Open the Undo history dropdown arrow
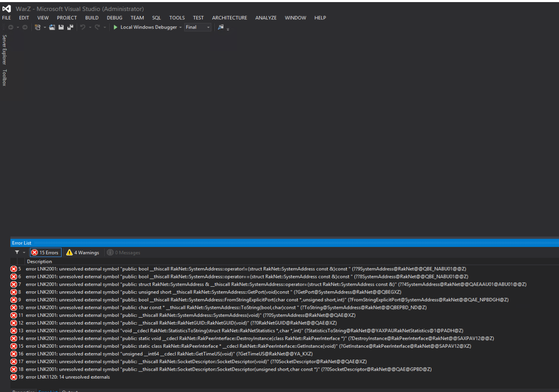Screen dimensions: 559x392 90,28
